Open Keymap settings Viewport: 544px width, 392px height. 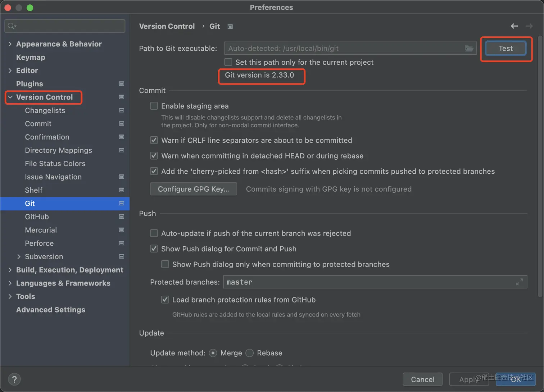[x=31, y=57]
